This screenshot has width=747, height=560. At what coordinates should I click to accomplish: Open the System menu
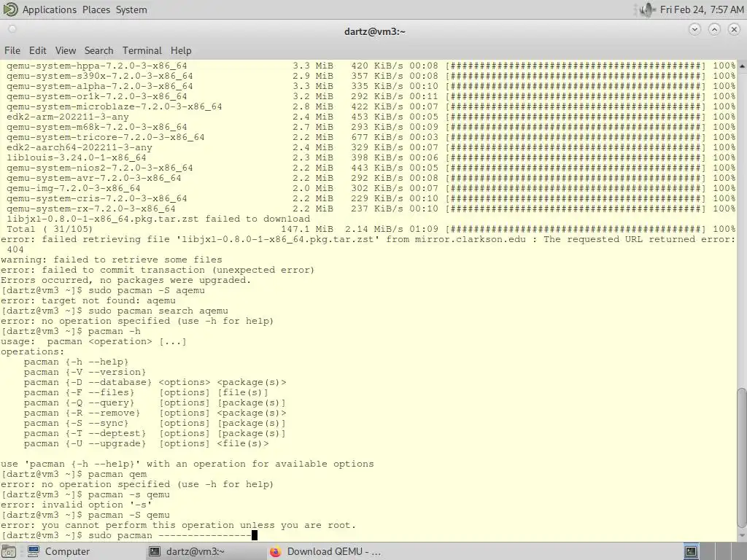tap(131, 9)
